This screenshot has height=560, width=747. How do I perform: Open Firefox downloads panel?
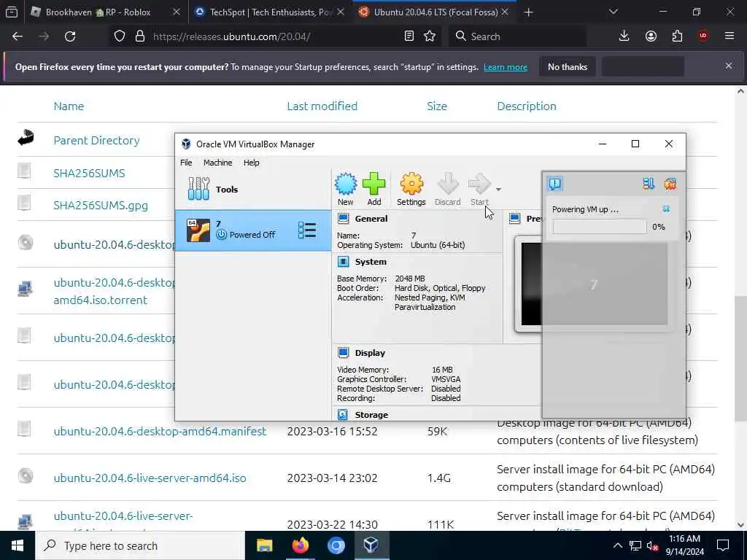point(624,36)
